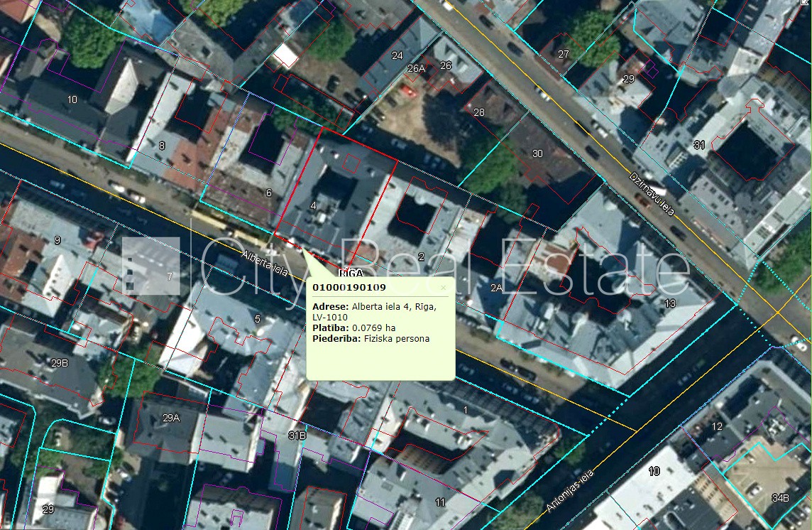Click the cadastral number 01000190109
This screenshot has height=530, width=812.
(x=349, y=288)
